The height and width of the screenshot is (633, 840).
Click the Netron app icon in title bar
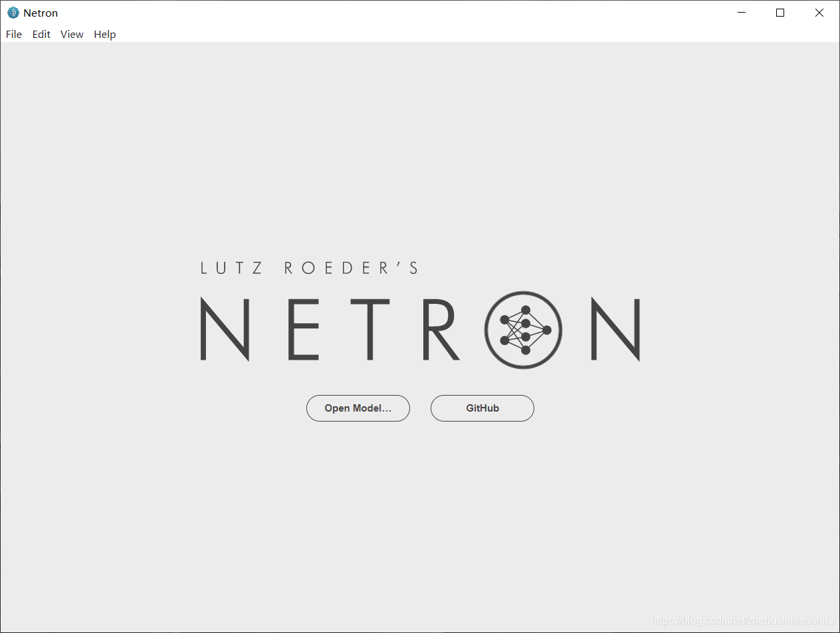tap(13, 13)
